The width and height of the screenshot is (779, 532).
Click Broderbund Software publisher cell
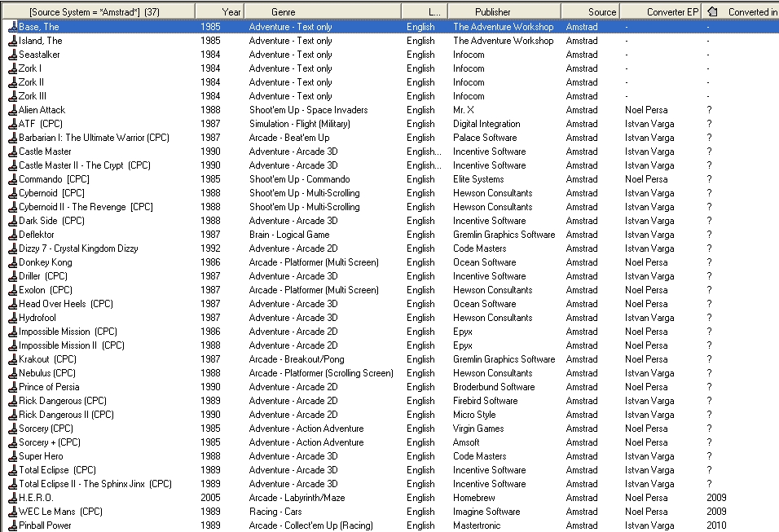point(494,387)
